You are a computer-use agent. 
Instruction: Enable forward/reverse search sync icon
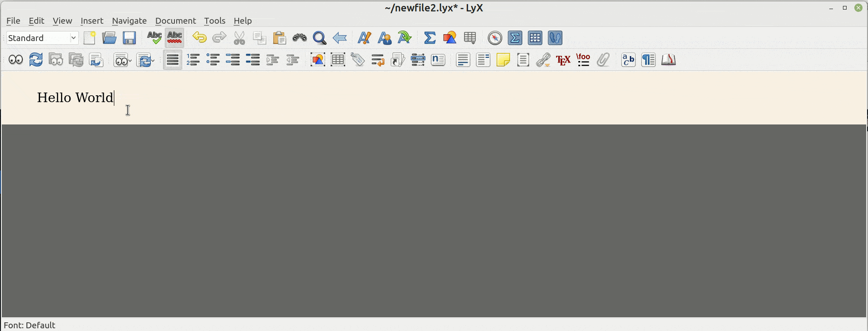(x=96, y=60)
